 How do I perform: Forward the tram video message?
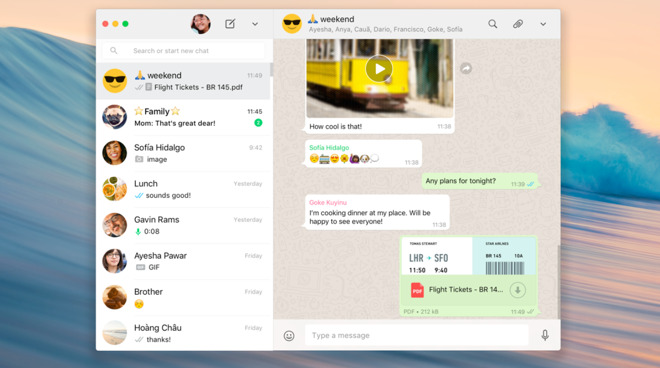click(466, 68)
